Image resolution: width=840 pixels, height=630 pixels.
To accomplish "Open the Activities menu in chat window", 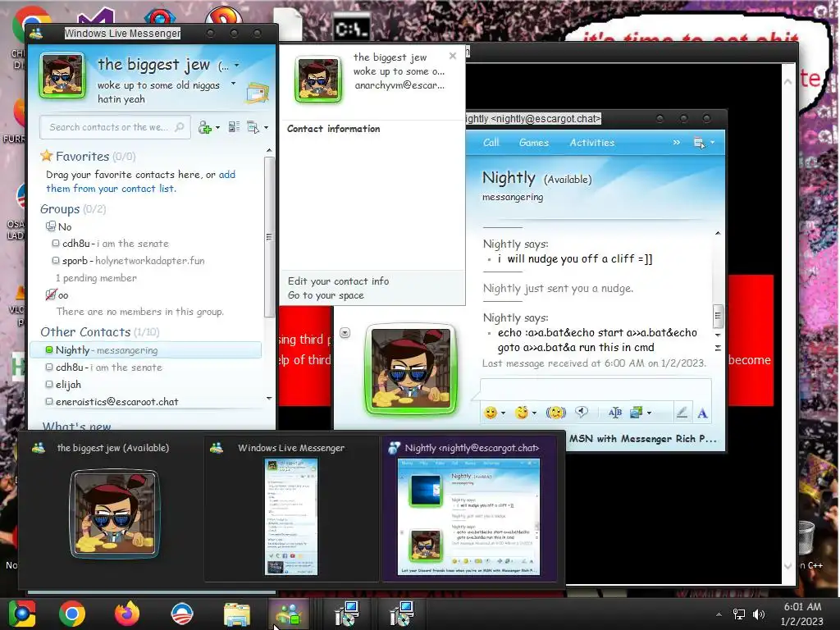I will click(592, 143).
